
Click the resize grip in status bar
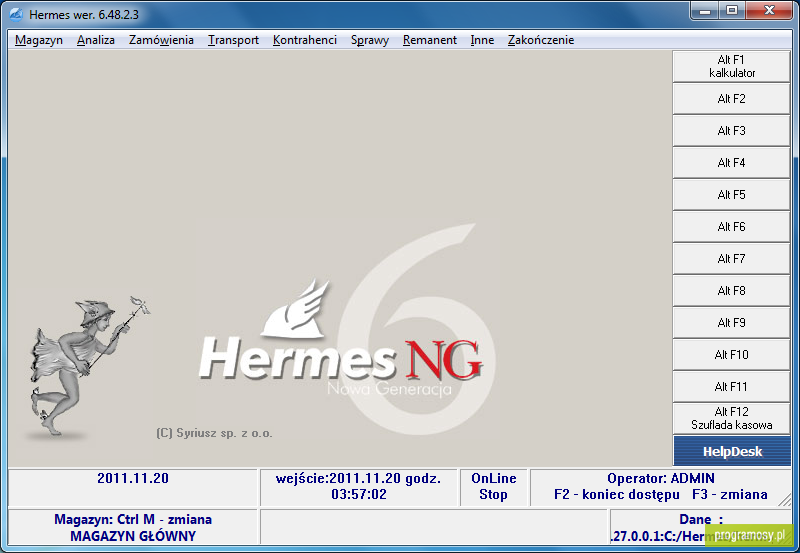tap(785, 499)
